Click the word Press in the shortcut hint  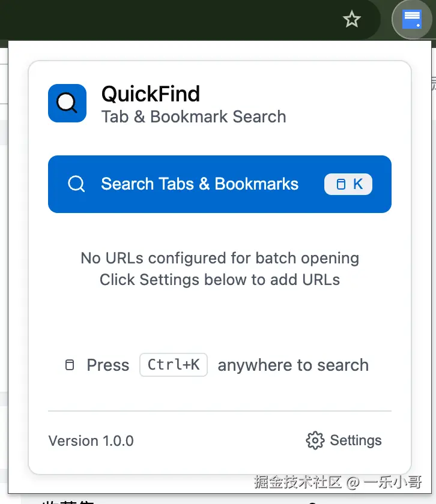(108, 365)
